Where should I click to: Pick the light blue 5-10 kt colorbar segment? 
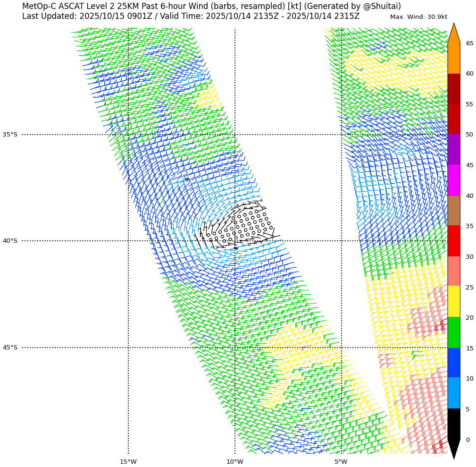tap(453, 393)
